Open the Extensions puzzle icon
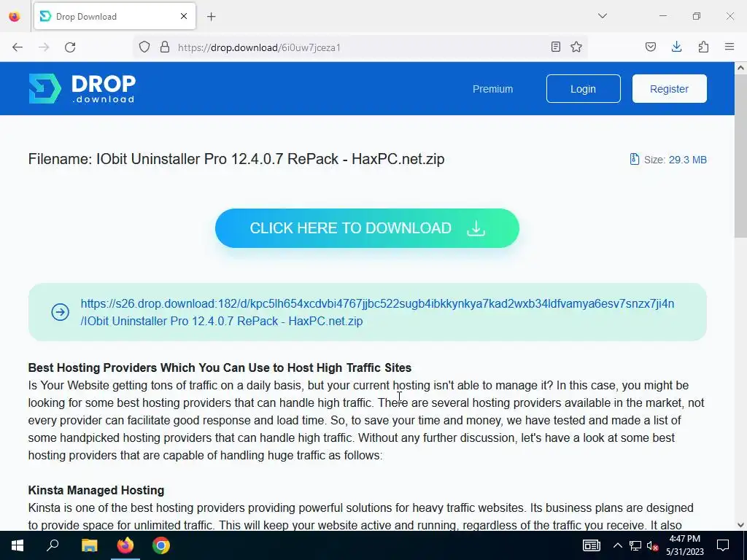The height and width of the screenshot is (560, 747). [703, 47]
